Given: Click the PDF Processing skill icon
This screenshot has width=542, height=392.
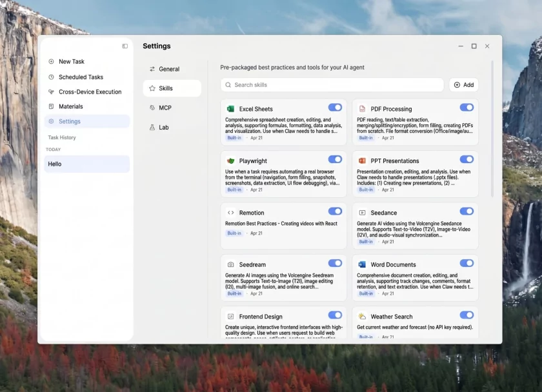Looking at the screenshot, I should 364,108.
